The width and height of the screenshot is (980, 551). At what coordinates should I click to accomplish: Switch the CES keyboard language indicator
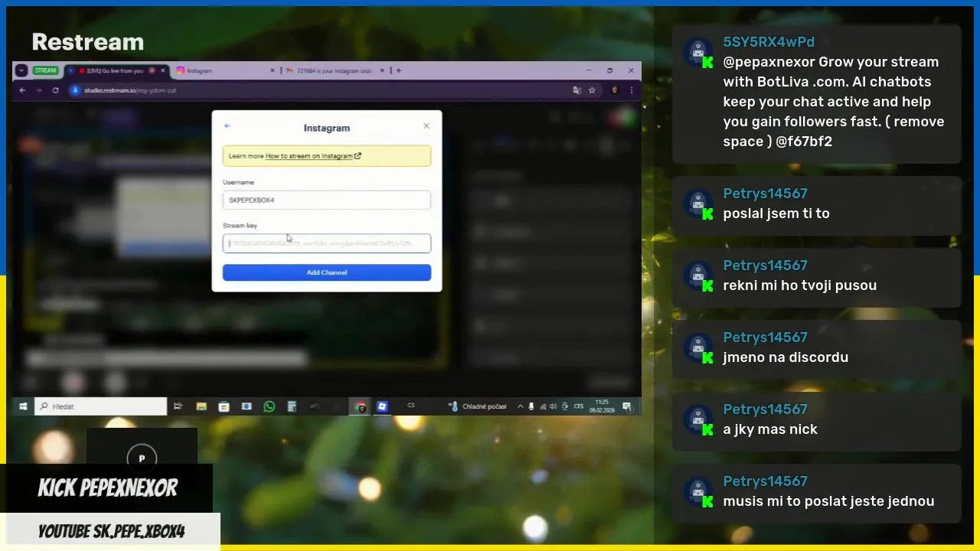(579, 406)
